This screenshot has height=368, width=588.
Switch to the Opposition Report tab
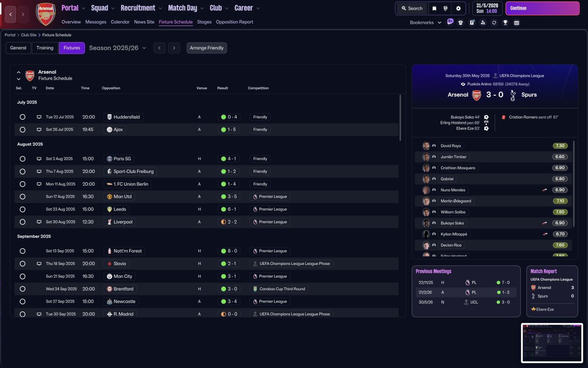click(x=234, y=22)
